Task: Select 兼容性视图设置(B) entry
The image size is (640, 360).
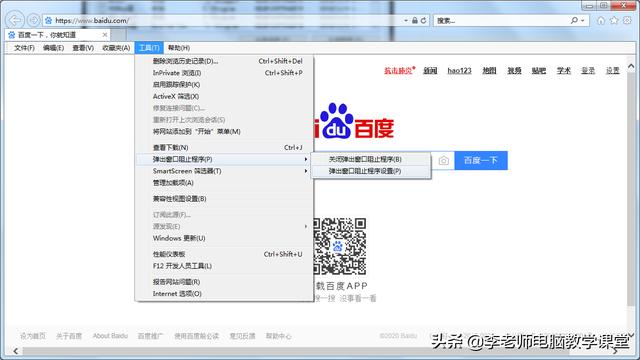Action: [x=224, y=199]
